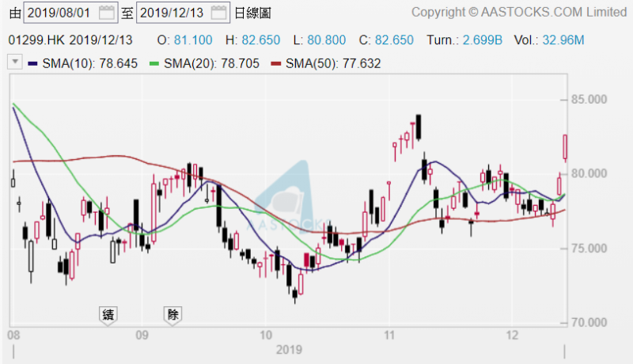Click the start date field 2019/08/01
Image resolution: width=633 pixels, height=364 pixels.
(x=60, y=13)
